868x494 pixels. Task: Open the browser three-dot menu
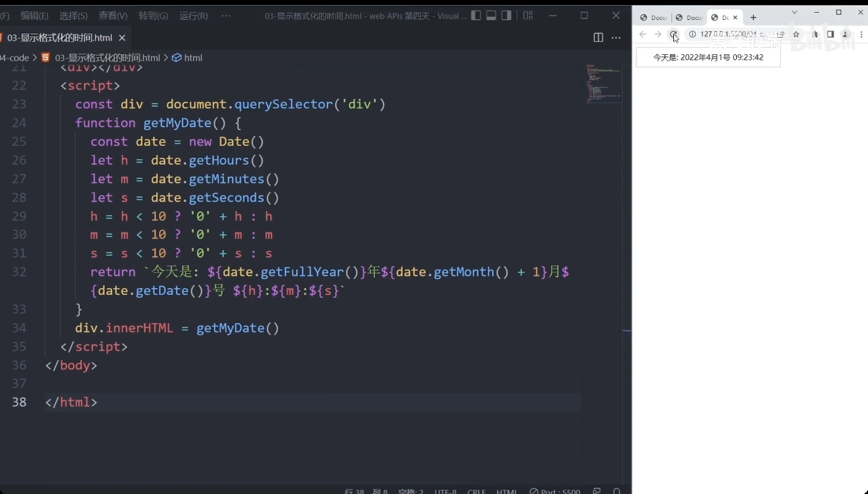[861, 34]
